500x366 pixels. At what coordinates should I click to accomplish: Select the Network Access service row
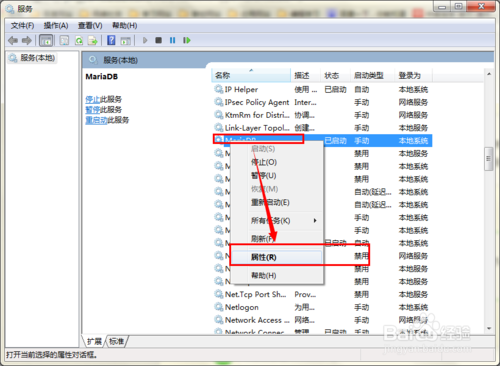(322, 320)
